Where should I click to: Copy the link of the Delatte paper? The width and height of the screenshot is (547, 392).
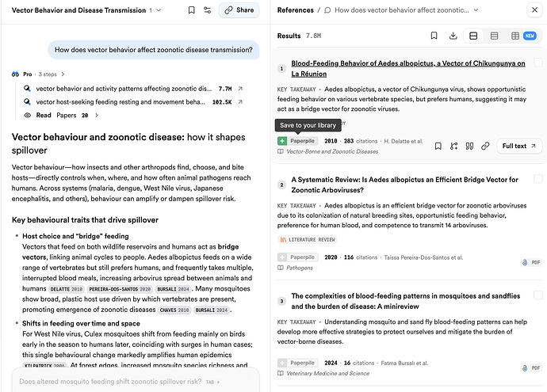(x=485, y=146)
